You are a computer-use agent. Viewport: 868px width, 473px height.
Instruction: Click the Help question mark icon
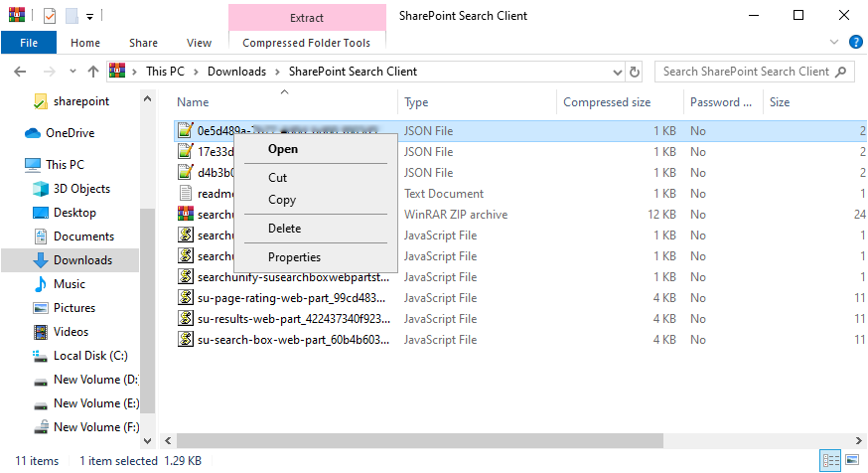(854, 43)
